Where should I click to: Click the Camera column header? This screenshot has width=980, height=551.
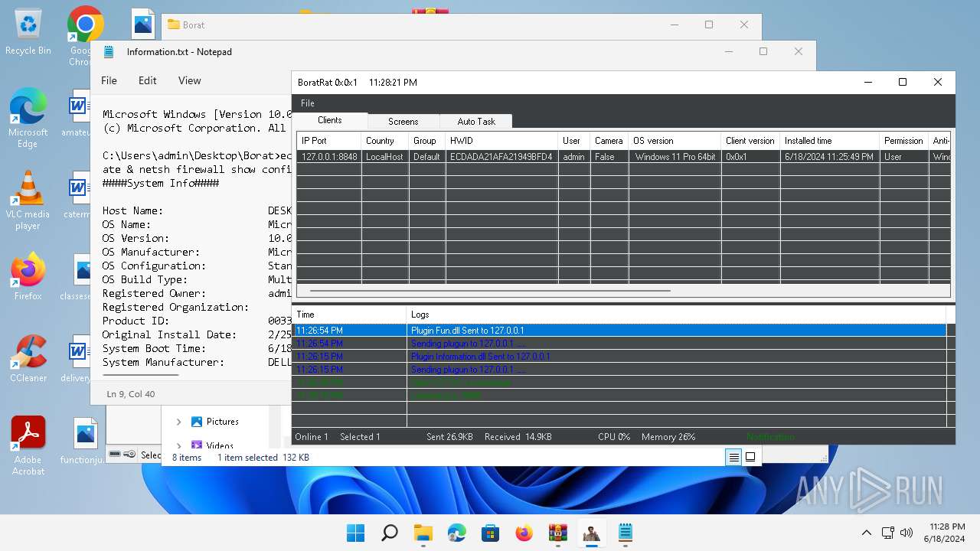pos(609,141)
